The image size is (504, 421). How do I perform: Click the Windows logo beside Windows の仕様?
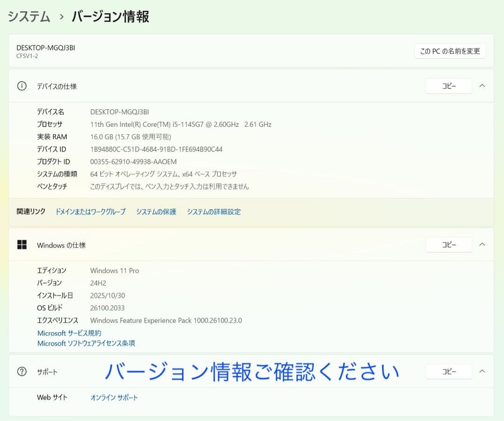coord(22,245)
